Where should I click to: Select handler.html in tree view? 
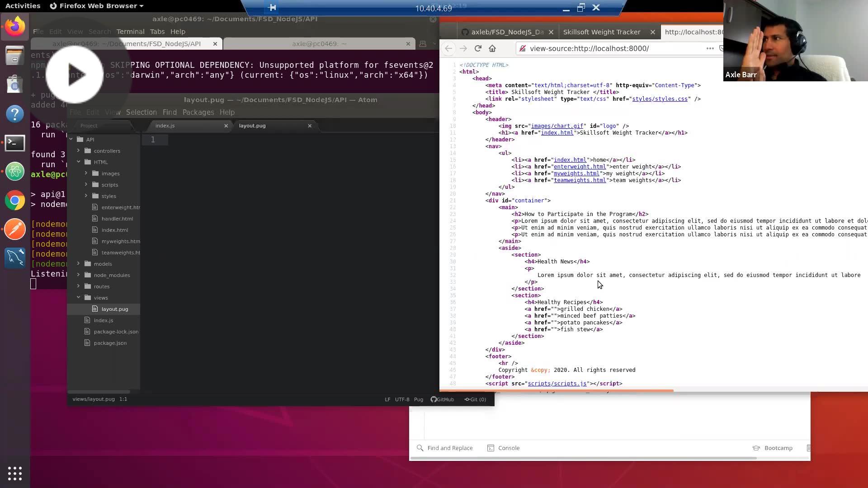tap(117, 219)
